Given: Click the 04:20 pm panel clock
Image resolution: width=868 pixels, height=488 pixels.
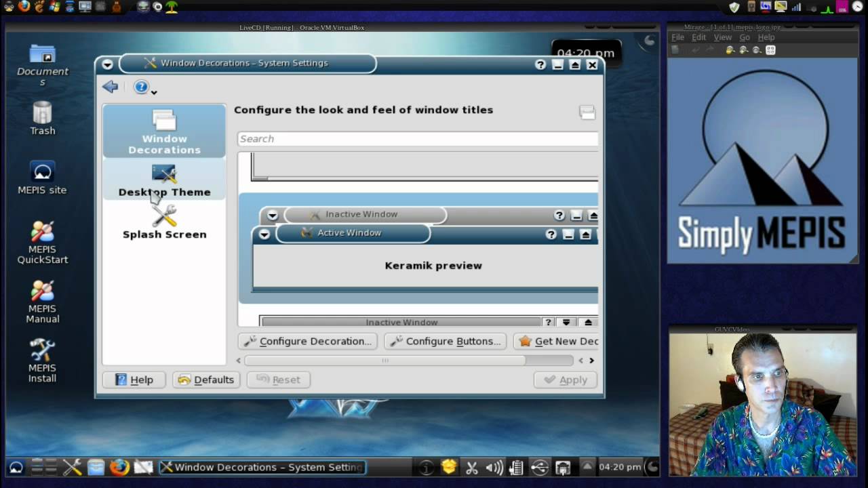Looking at the screenshot, I should click(620, 467).
